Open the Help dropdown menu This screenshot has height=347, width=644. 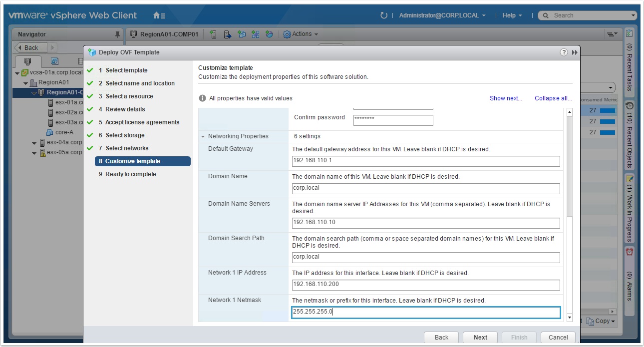coord(512,15)
